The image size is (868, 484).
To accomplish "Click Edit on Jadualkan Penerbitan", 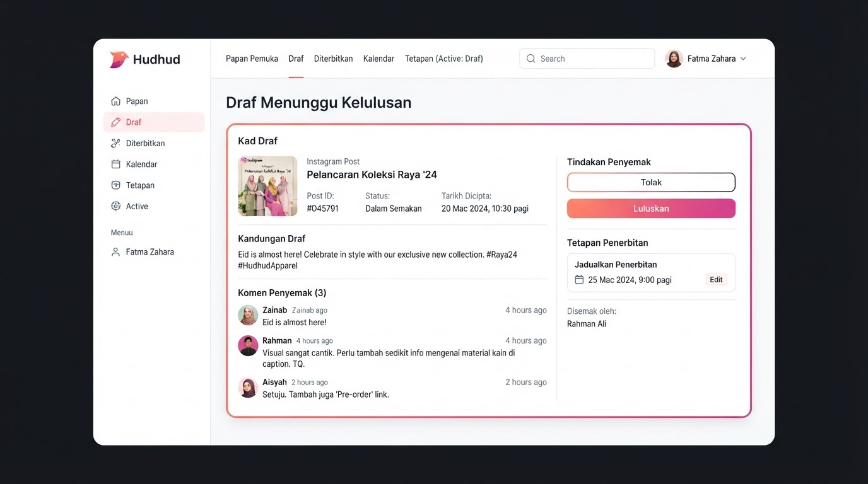I will point(716,280).
